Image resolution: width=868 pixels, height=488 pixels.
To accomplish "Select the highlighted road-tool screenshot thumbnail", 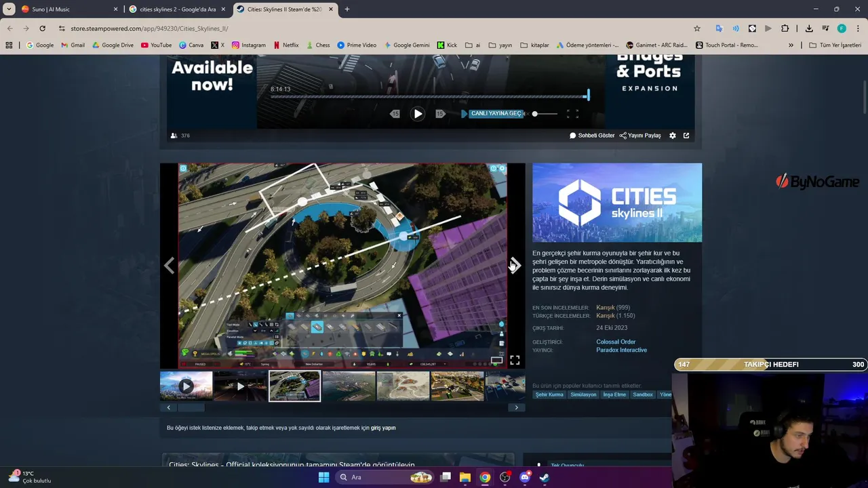I will coord(294,386).
